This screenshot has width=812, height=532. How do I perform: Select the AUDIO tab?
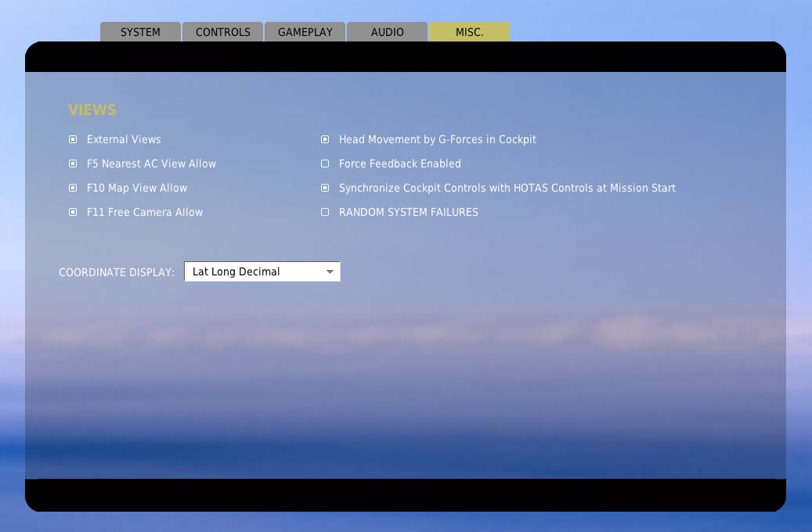coord(387,32)
